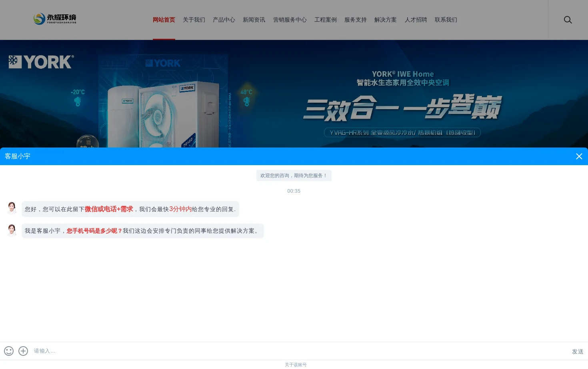Click the second message's agent avatar
Screen dimensions: 588x369
click(12, 230)
